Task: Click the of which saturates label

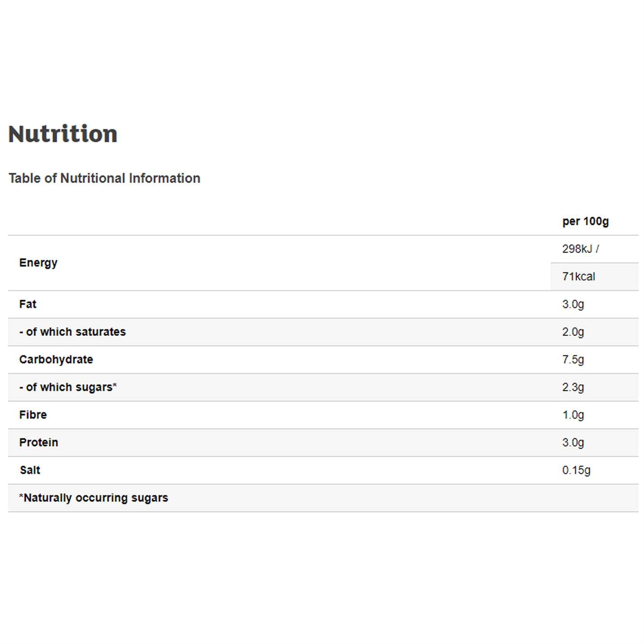Action: [x=73, y=332]
